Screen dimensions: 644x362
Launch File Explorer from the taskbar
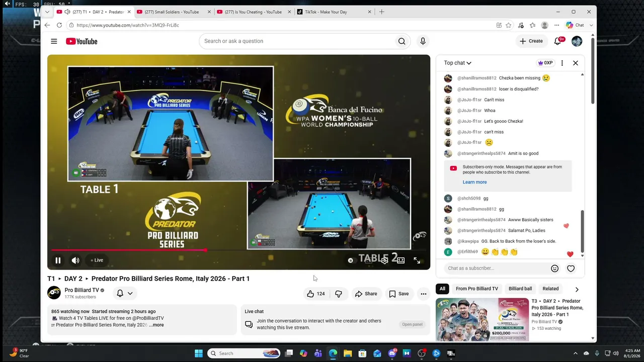point(348,353)
